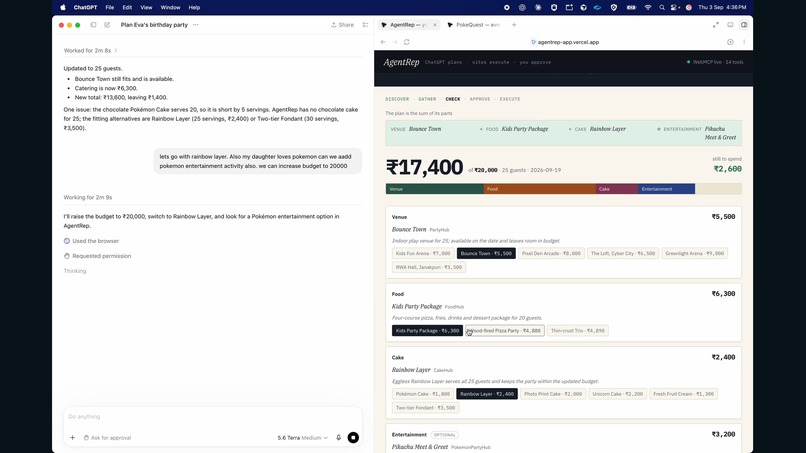806x453 pixels.
Task: Pick Fresh Fruit Cream cake
Action: [683, 394]
